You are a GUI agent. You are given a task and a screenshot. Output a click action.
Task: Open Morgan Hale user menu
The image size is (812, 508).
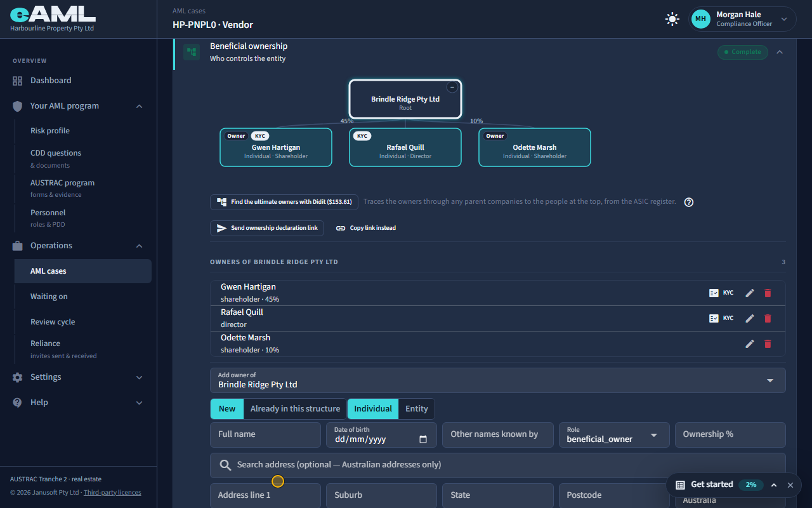tap(743, 19)
